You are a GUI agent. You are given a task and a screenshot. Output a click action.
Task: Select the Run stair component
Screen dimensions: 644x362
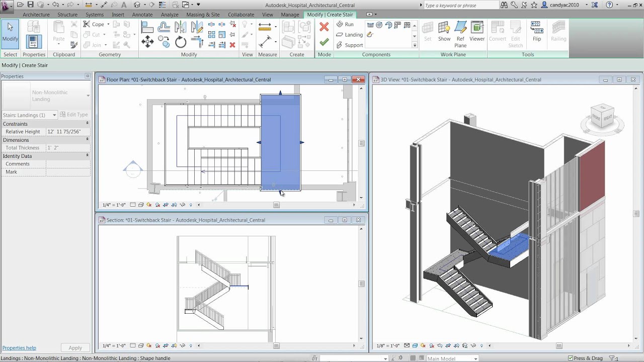click(x=345, y=24)
